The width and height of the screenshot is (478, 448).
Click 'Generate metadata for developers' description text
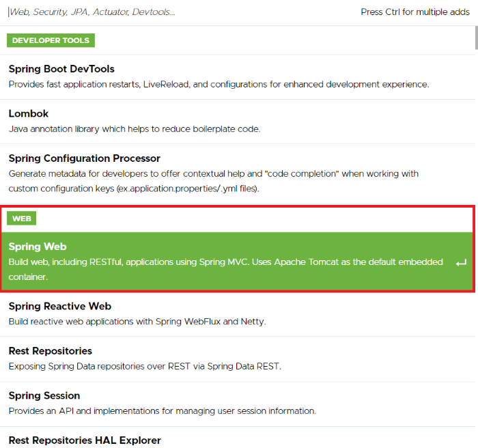[x=213, y=181]
